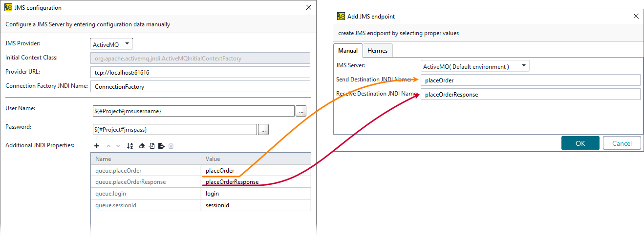Select the queue.login name cell
644x238 pixels.
[x=146, y=194]
